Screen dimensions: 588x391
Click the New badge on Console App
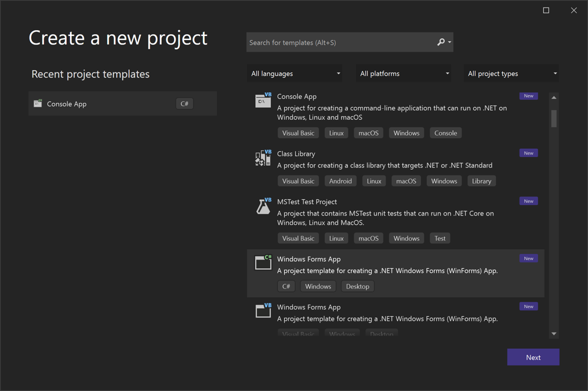528,96
